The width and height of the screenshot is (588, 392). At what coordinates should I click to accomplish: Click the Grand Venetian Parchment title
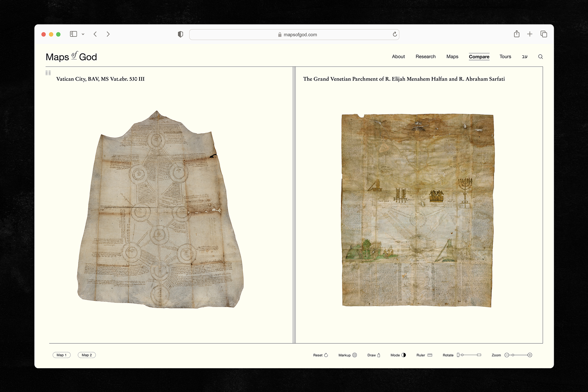click(404, 79)
